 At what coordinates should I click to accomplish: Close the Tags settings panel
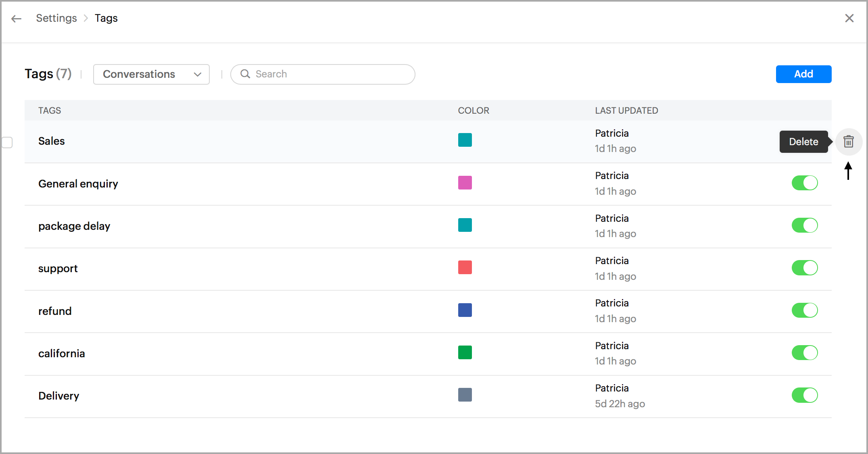(x=849, y=18)
